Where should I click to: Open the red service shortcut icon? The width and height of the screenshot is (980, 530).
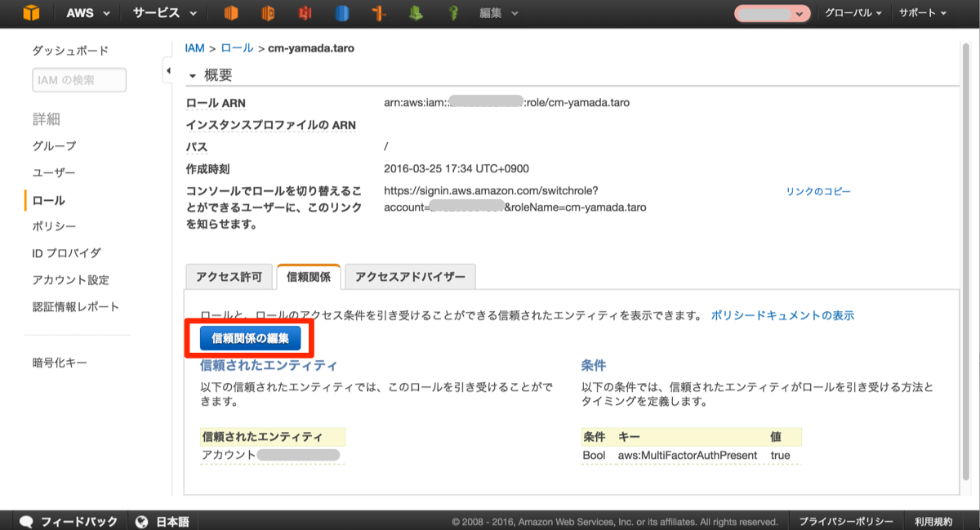[x=305, y=13]
